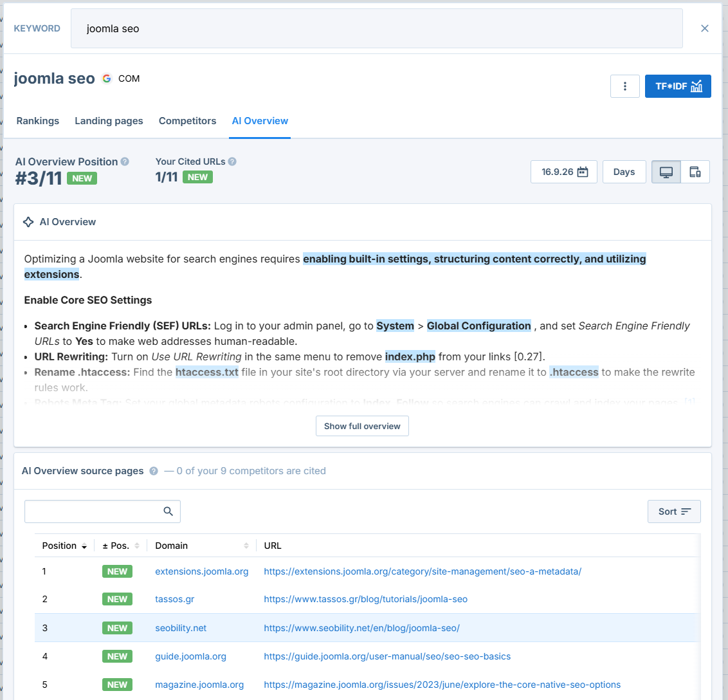The height and width of the screenshot is (700, 728).
Task: Show help for AI Overview Position
Action: [x=125, y=161]
